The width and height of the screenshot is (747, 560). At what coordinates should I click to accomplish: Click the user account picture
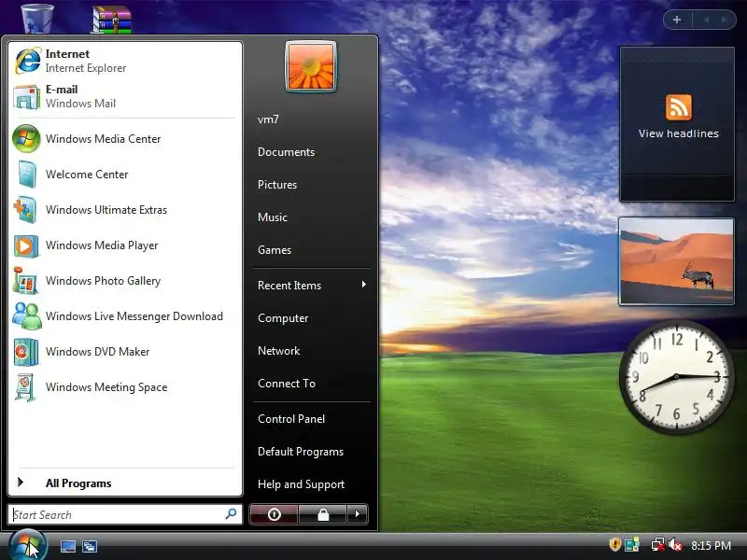click(311, 66)
